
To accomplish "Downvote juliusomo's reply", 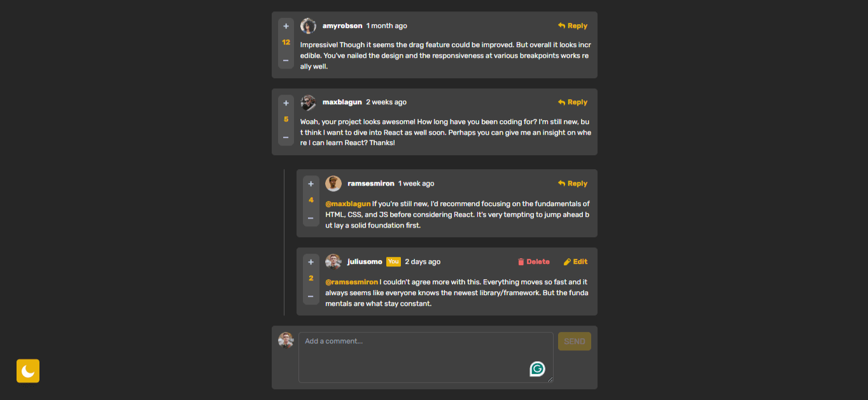I will (x=311, y=296).
